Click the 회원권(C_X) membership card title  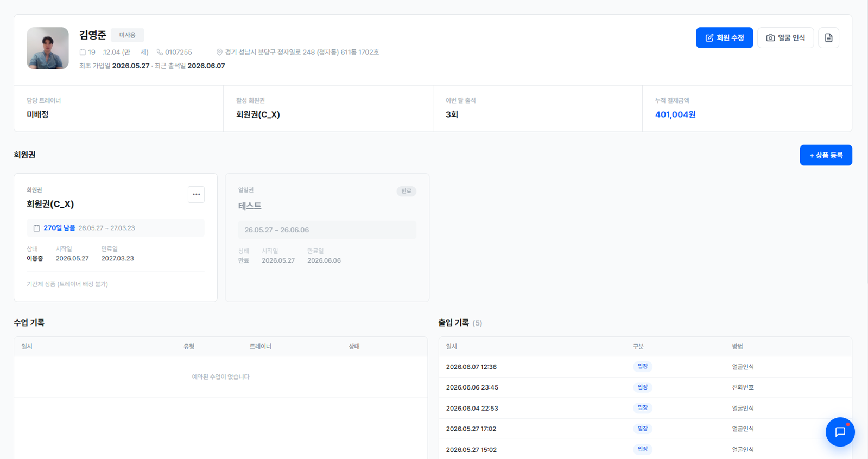[x=50, y=204]
